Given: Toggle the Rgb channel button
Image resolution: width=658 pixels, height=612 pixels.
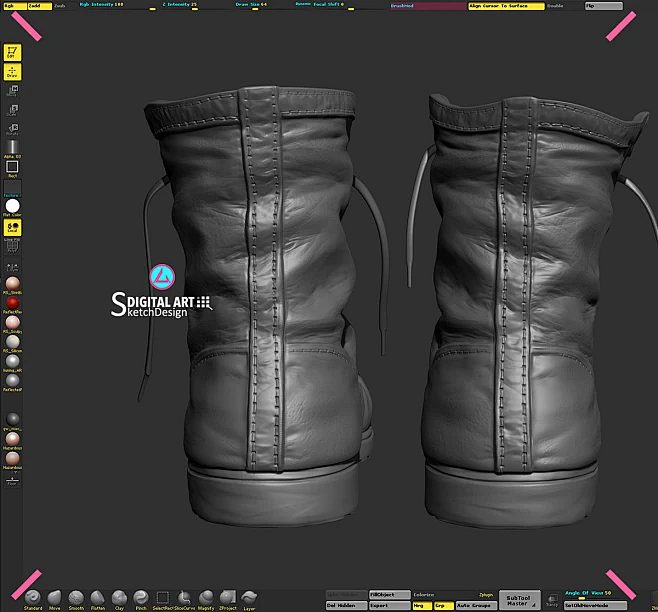Looking at the screenshot, I should (14, 6).
